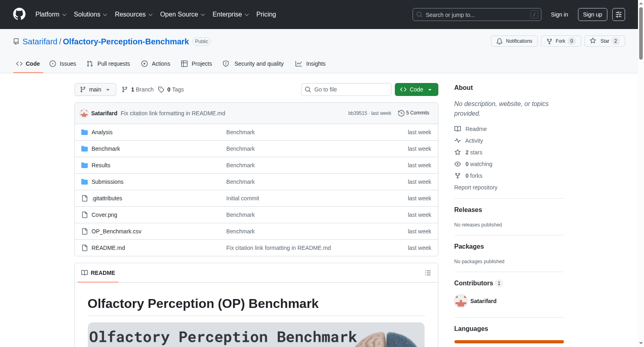Open the Cover.png file
Image resolution: width=644 pixels, height=347 pixels.
tap(104, 215)
